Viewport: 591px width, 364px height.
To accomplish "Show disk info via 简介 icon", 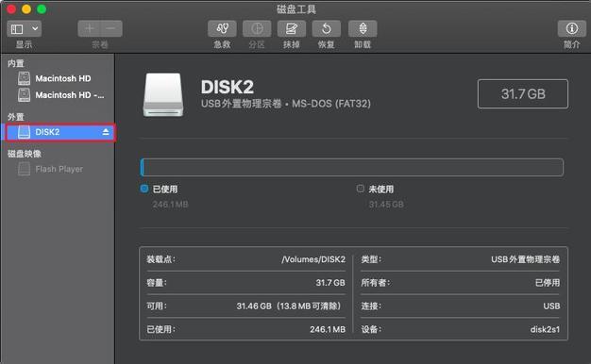I will tap(572, 29).
